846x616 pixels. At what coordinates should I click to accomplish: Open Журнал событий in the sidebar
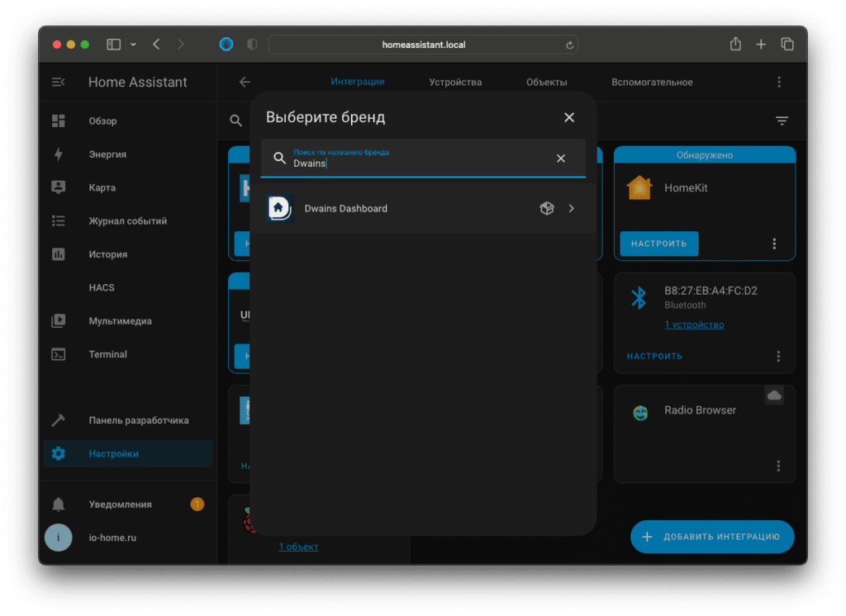pos(128,221)
